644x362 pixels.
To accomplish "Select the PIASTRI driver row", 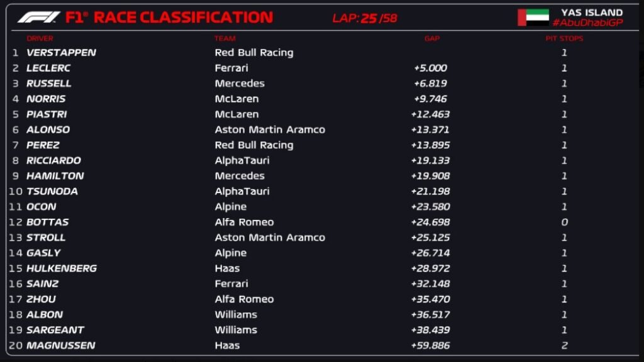I will coord(322,114).
